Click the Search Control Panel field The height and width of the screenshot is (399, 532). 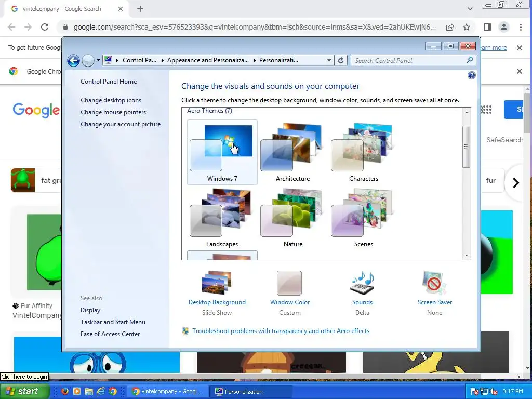(x=413, y=60)
